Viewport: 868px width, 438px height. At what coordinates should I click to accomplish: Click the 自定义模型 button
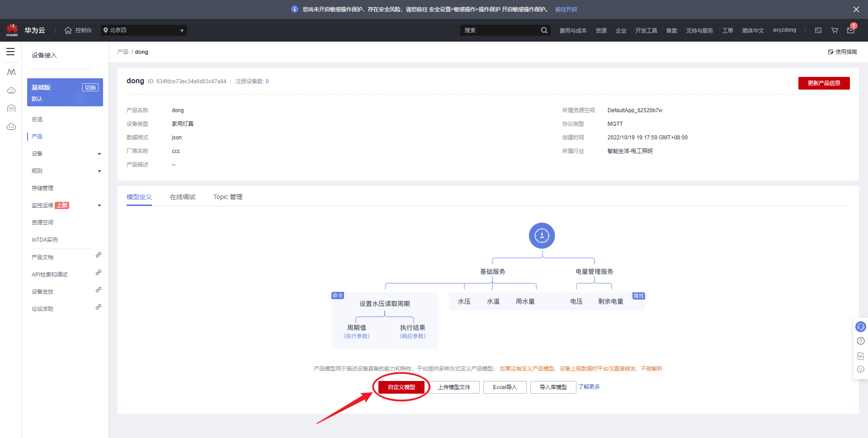pyautogui.click(x=401, y=387)
